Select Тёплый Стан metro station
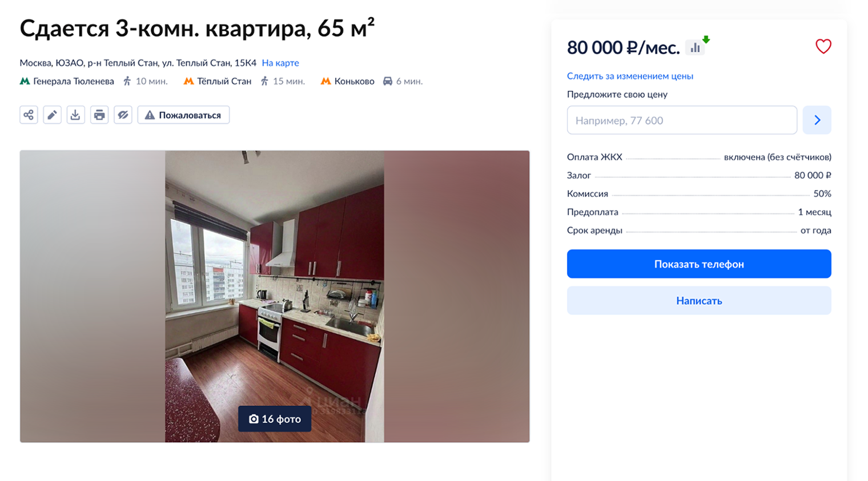 point(223,81)
